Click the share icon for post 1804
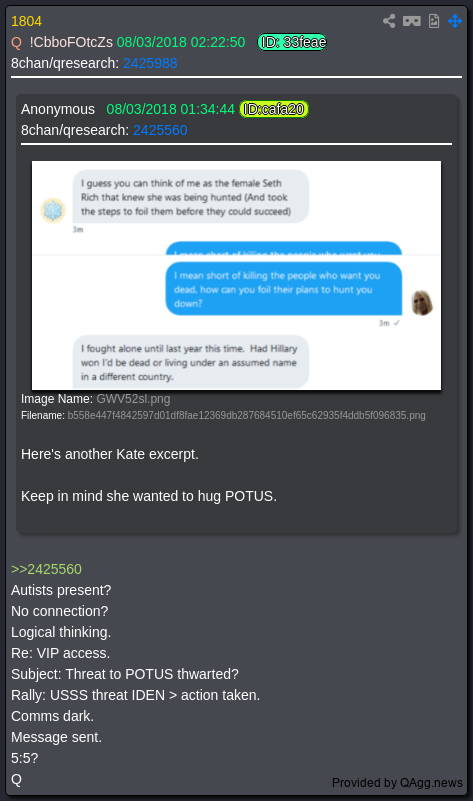Image resolution: width=473 pixels, height=801 pixels. (389, 21)
